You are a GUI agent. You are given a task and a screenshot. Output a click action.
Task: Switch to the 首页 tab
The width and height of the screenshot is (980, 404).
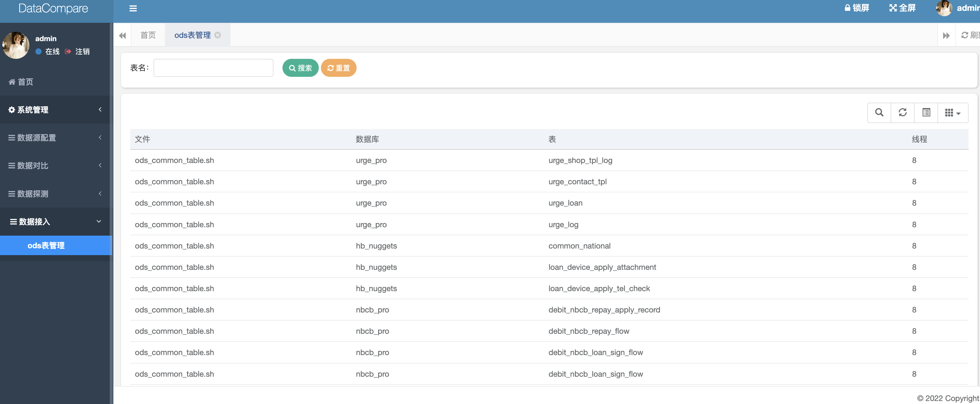(x=148, y=35)
